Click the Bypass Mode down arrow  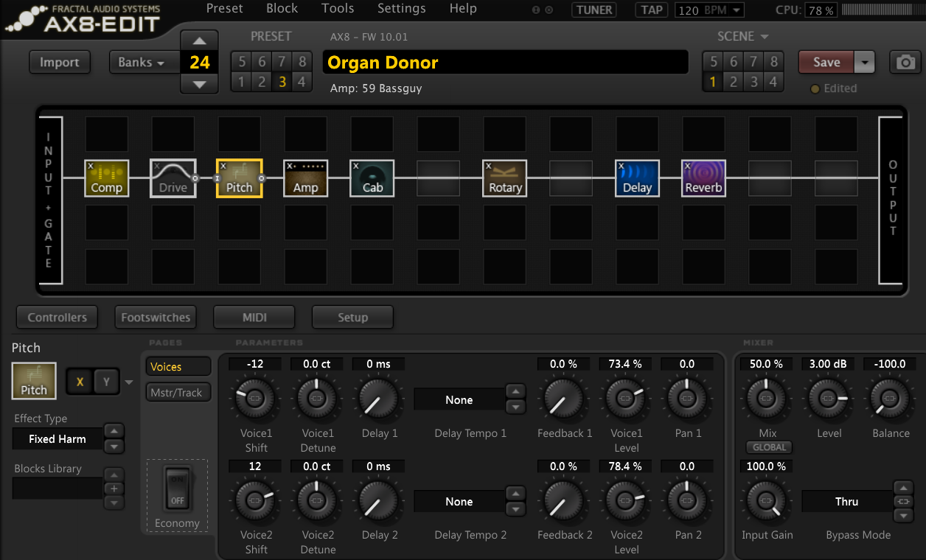coord(903,515)
